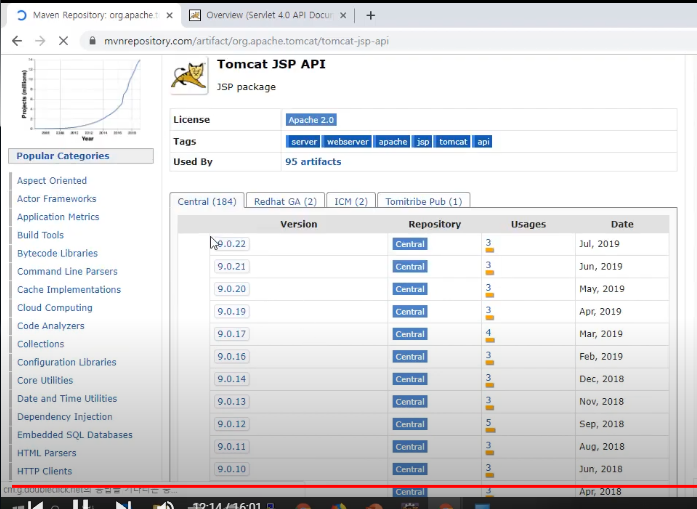Open version 9.0.17
Viewport: 697px width, 509px height.
point(232,334)
